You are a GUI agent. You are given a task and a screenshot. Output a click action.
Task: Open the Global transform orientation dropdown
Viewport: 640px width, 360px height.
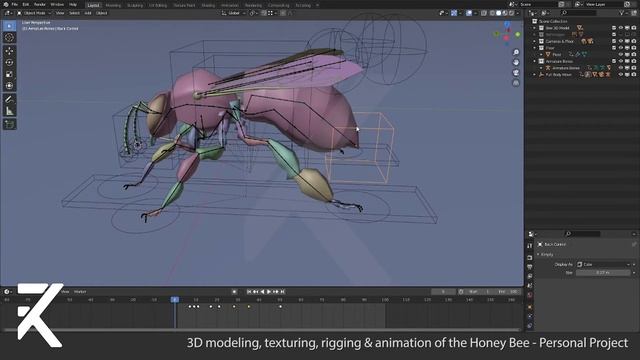(x=233, y=13)
